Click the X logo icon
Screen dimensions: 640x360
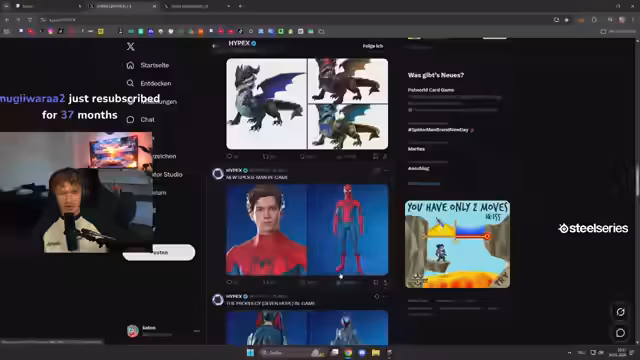point(130,46)
